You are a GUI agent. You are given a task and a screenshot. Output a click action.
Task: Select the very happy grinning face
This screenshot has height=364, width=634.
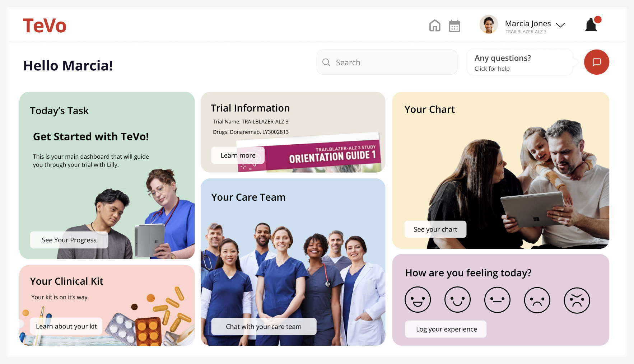coord(418,300)
